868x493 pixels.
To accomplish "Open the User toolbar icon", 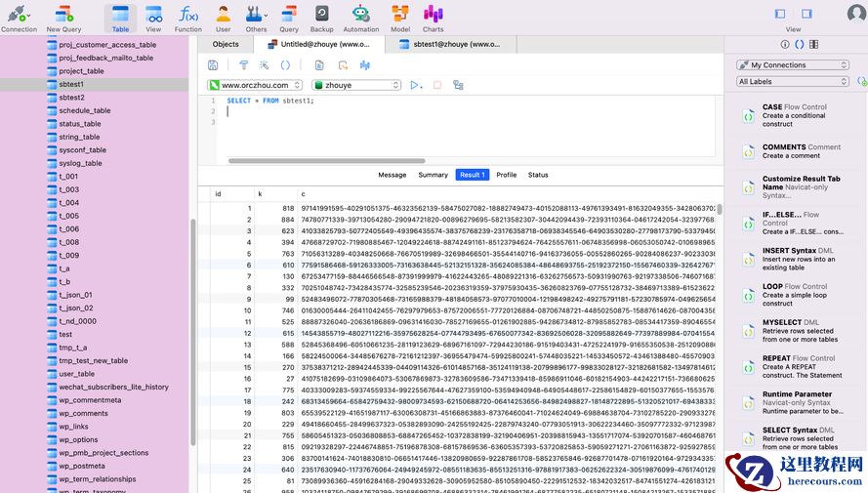I will coord(223,19).
